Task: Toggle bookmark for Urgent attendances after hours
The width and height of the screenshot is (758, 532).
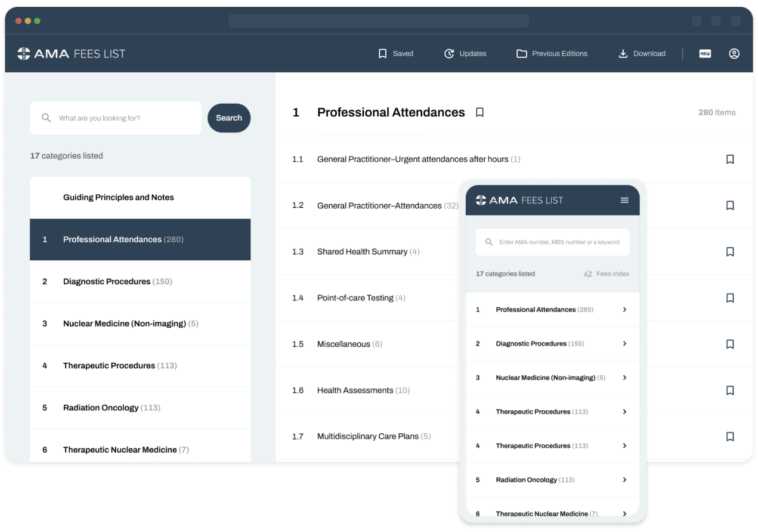Action: click(730, 159)
